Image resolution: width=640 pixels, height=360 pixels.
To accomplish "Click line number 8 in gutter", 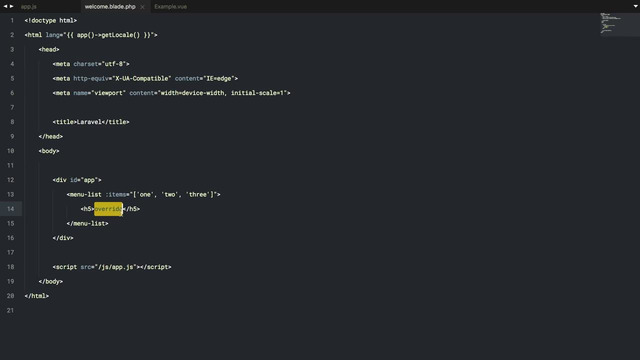I will click(12, 122).
